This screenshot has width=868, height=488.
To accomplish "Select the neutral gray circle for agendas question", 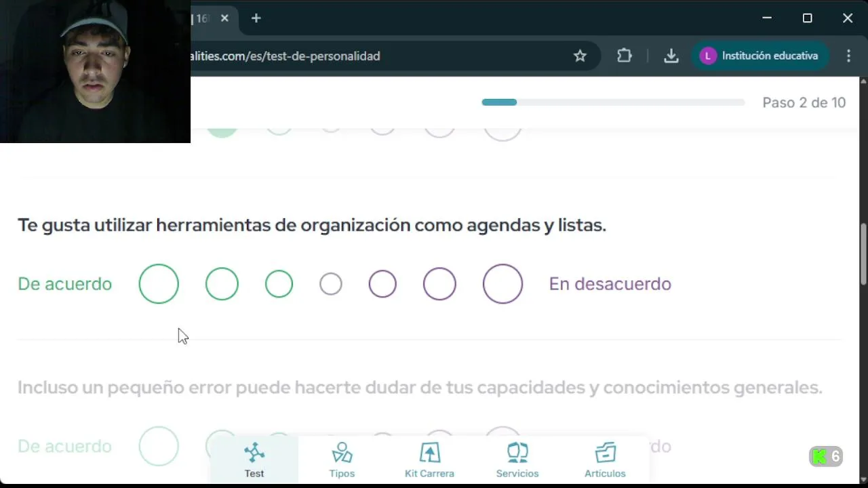I will [x=331, y=284].
